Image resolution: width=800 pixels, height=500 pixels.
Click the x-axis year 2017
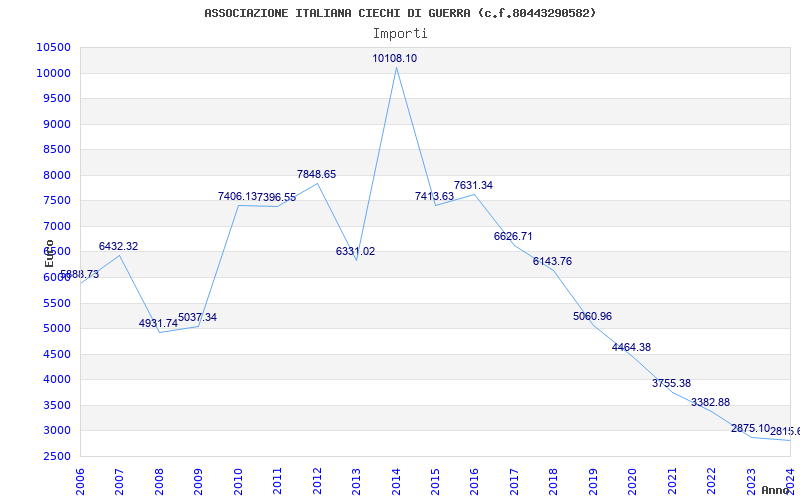514,481
